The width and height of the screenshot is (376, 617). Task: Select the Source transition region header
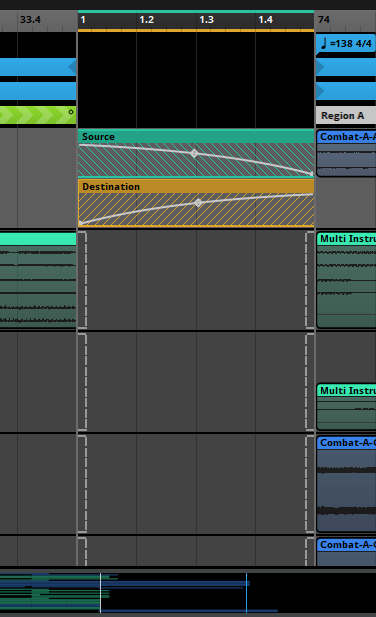coord(196,137)
